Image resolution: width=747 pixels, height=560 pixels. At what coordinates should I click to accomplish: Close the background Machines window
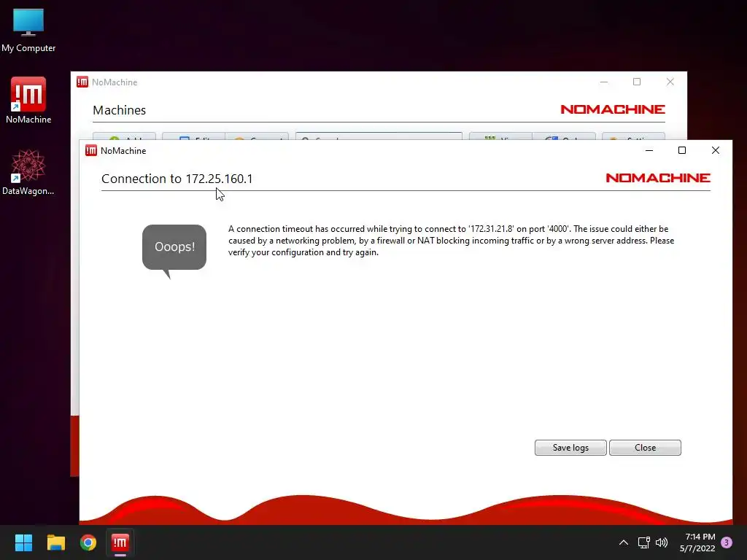pyautogui.click(x=670, y=82)
